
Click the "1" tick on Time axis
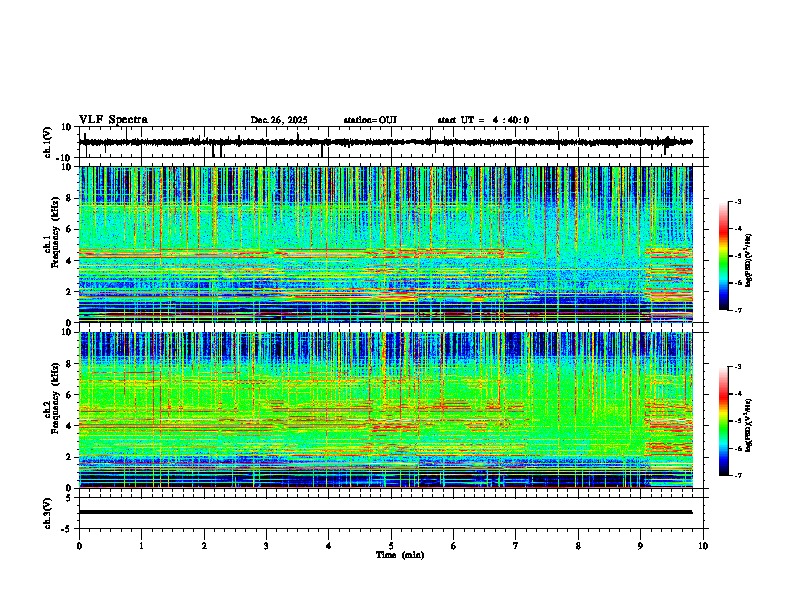tap(141, 546)
